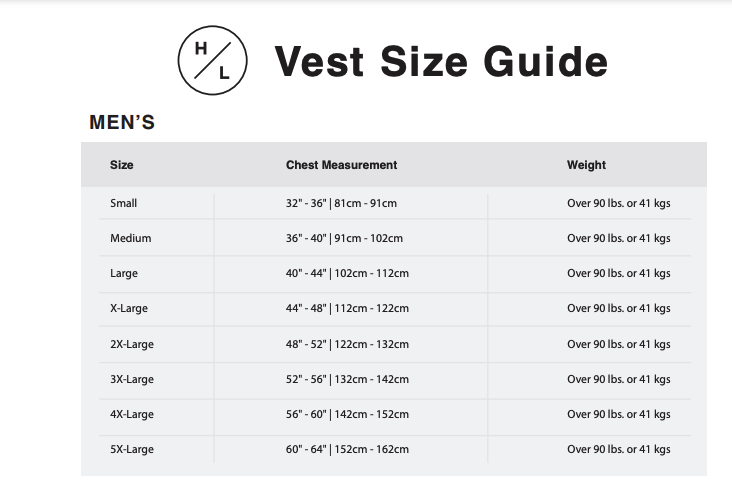Select the Large size row label
This screenshot has height=484, width=732.
(x=124, y=274)
